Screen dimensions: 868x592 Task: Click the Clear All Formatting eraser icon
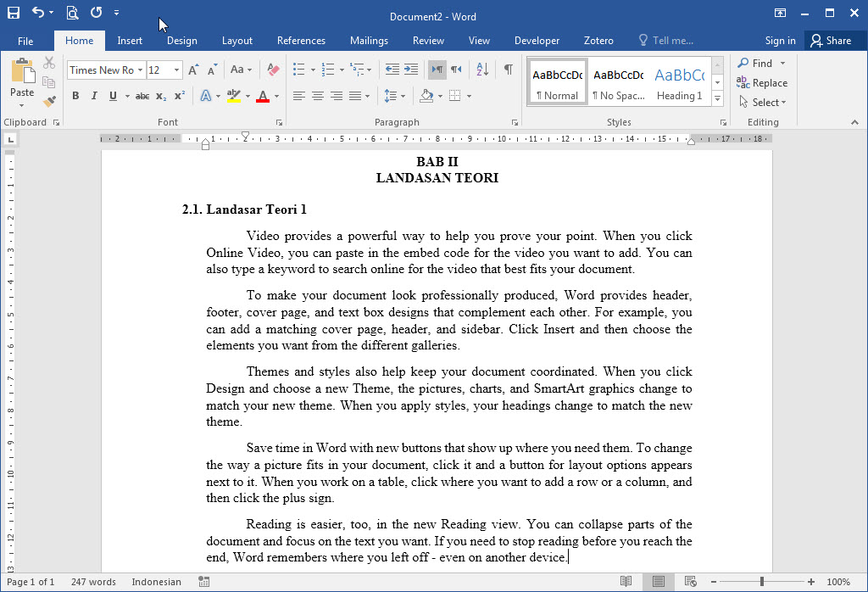(x=273, y=70)
